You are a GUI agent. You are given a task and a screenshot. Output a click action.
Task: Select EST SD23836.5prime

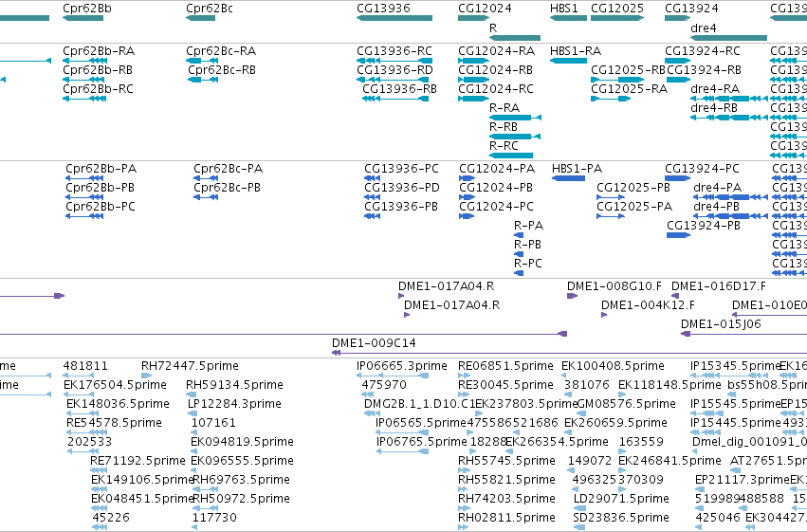coord(623,519)
